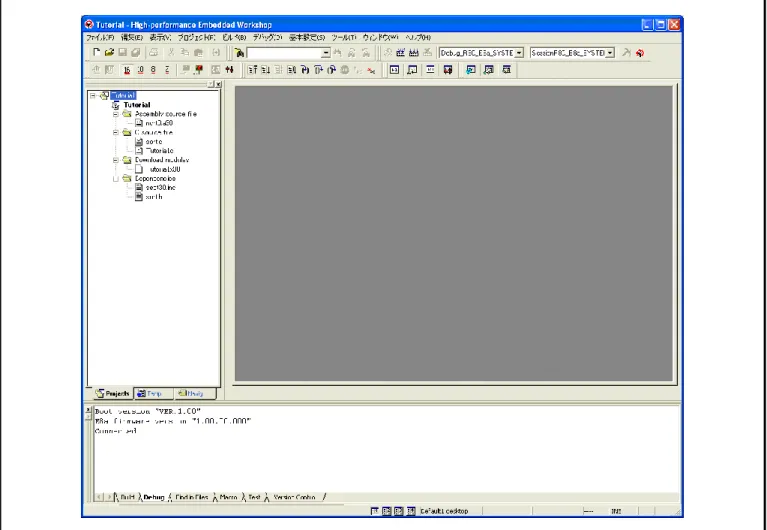The image size is (767, 530).
Task: Open the Debug_R8C_E8a_SYSTEM configuration dropdown
Action: 519,53
